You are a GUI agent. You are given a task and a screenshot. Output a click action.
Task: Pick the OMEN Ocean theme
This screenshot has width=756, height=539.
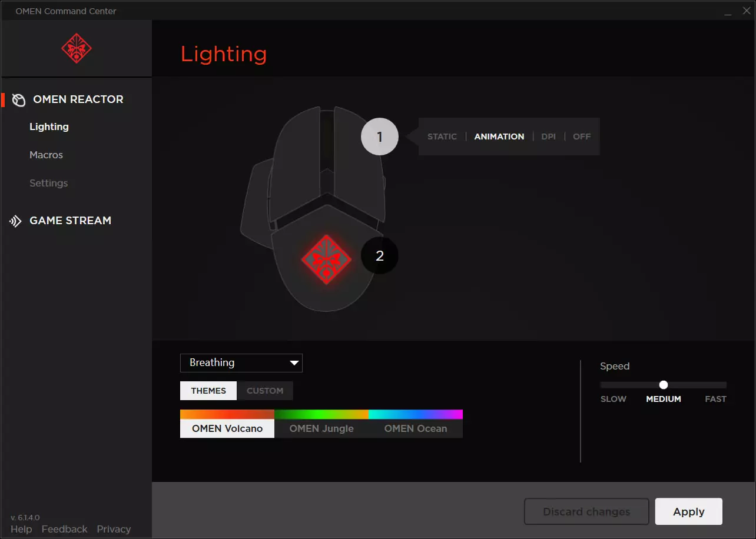tap(416, 424)
